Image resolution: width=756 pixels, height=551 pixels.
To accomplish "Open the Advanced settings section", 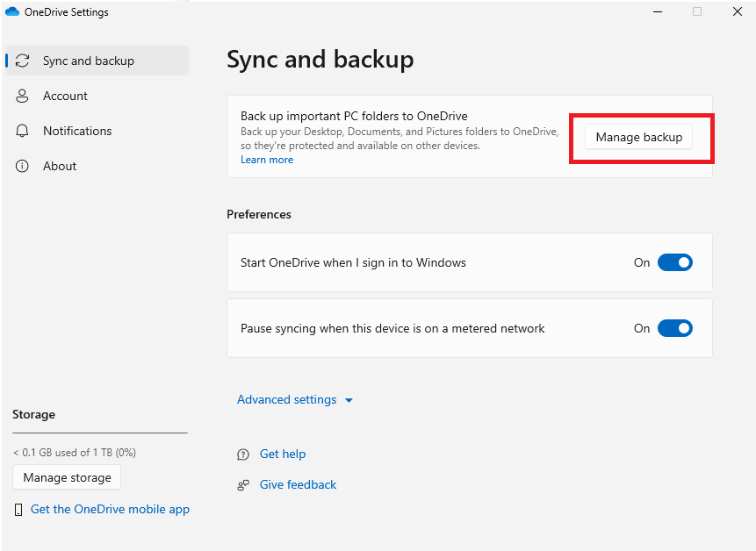I will tap(286, 400).
